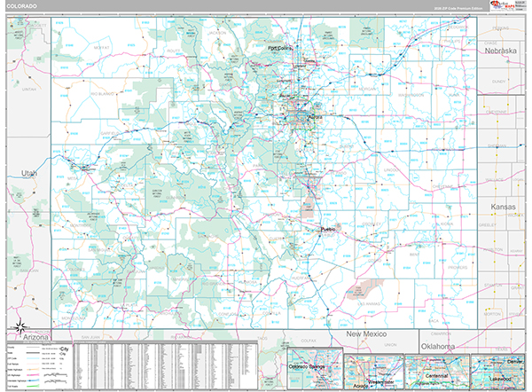
Task: Click the LAS ANIMAS county label
Action: [369, 304]
